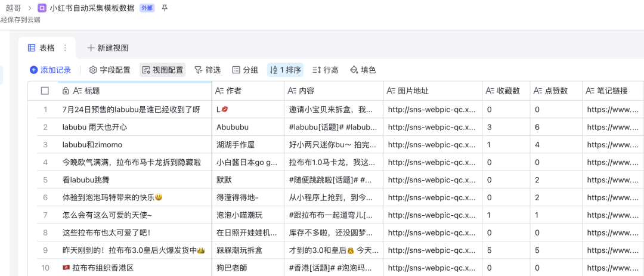644x276 pixels.
Task: Click the cell '体验到泡泡玛特带来的快乐'
Action: pyautogui.click(x=134, y=197)
